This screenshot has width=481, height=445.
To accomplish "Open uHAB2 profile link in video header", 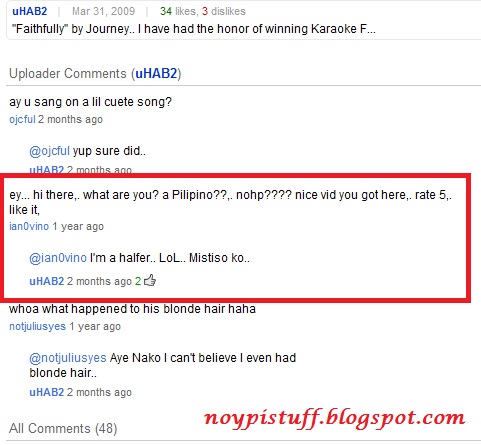I will coord(30,11).
